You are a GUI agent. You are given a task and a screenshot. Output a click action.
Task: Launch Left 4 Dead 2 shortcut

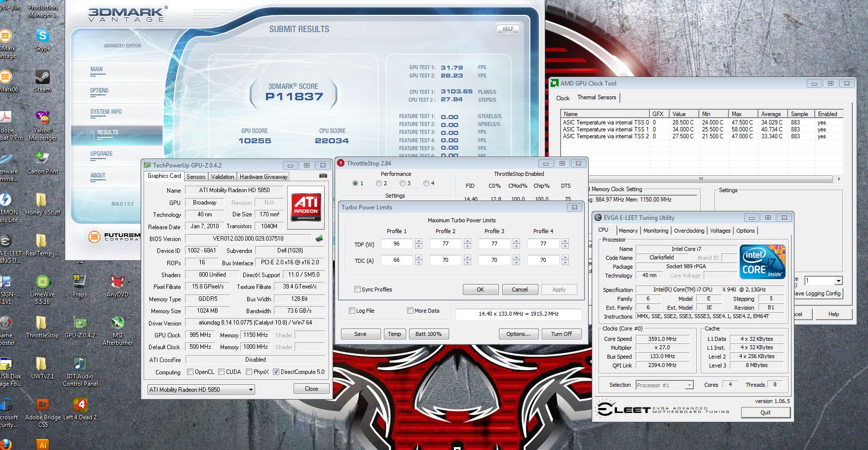click(79, 406)
